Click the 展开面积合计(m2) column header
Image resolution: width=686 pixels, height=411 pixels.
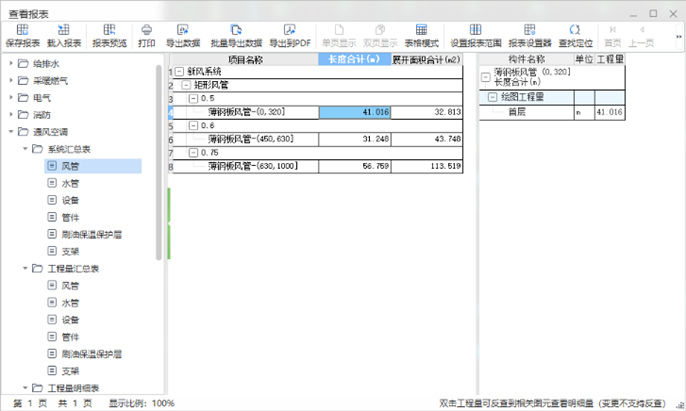point(426,60)
